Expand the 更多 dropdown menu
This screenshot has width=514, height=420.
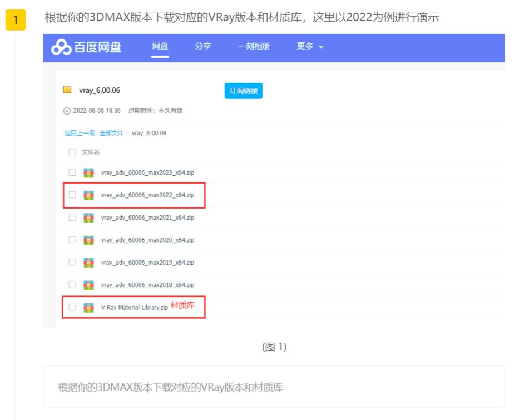tap(310, 47)
